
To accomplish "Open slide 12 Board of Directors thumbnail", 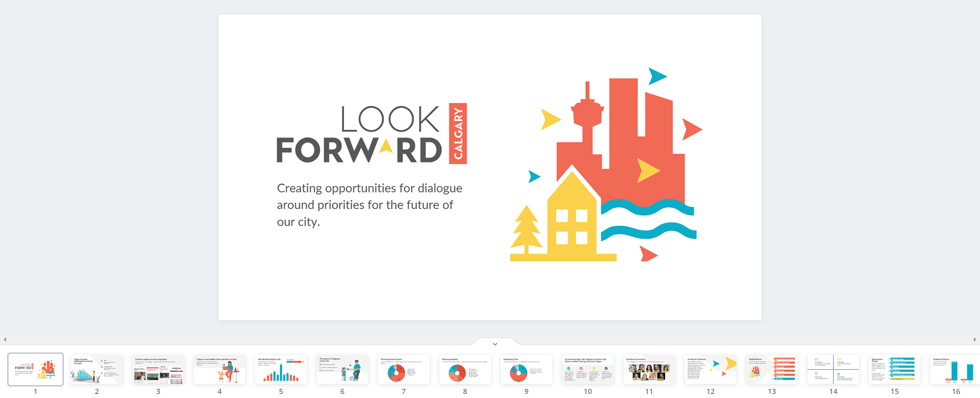I will 710,369.
